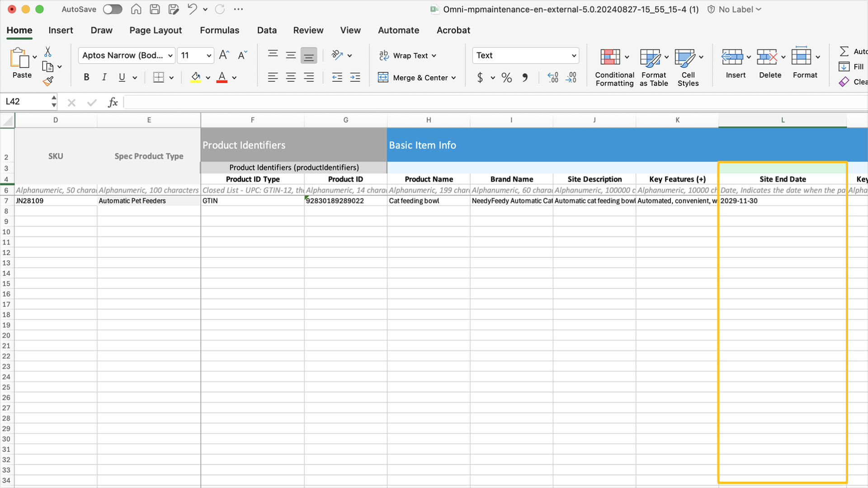
Task: Open the Page Layout tab
Action: click(x=156, y=30)
